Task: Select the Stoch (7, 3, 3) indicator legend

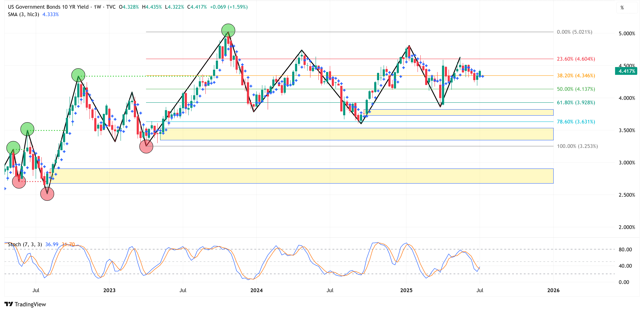Action: (25, 244)
